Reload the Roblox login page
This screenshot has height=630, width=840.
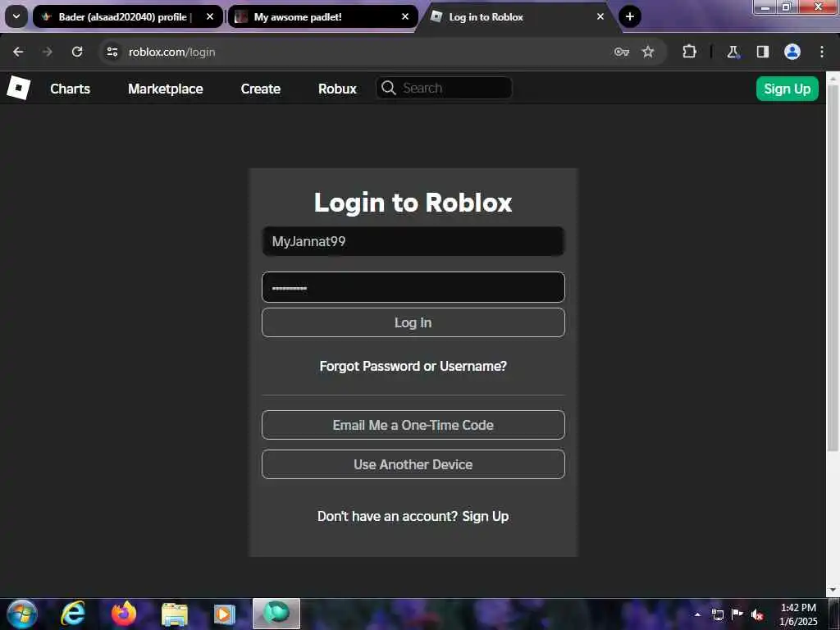pyautogui.click(x=77, y=52)
